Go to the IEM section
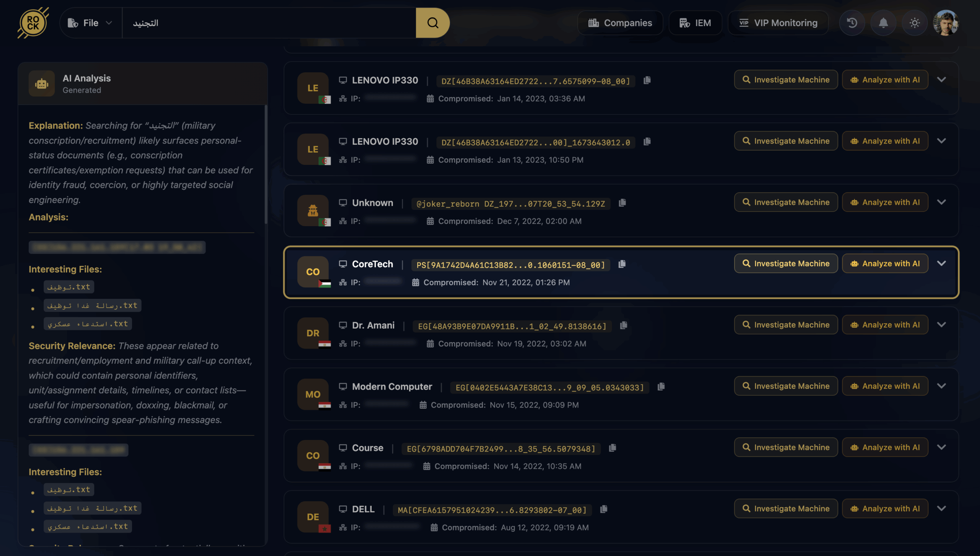The height and width of the screenshot is (556, 980). pyautogui.click(x=695, y=23)
